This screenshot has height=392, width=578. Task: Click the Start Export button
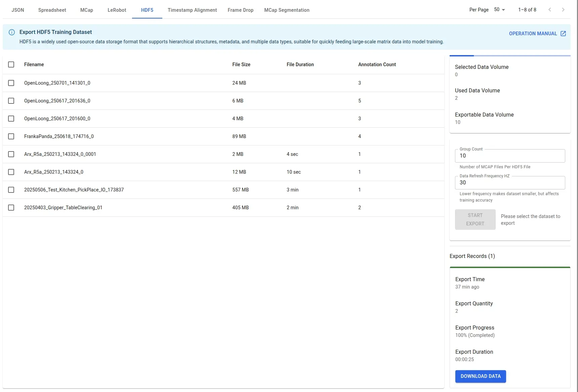coord(475,219)
